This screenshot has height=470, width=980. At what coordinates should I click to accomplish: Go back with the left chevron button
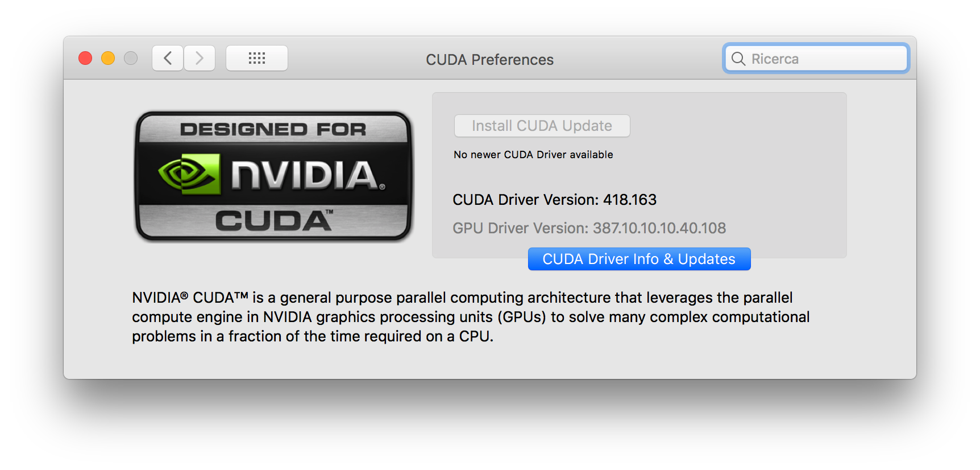(168, 58)
